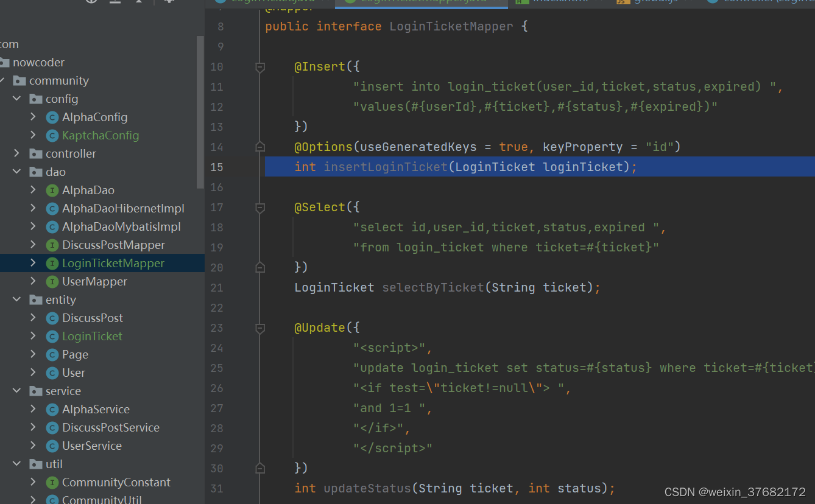The width and height of the screenshot is (815, 504).
Task: Collapse the config folder chevron
Action: pos(16,99)
